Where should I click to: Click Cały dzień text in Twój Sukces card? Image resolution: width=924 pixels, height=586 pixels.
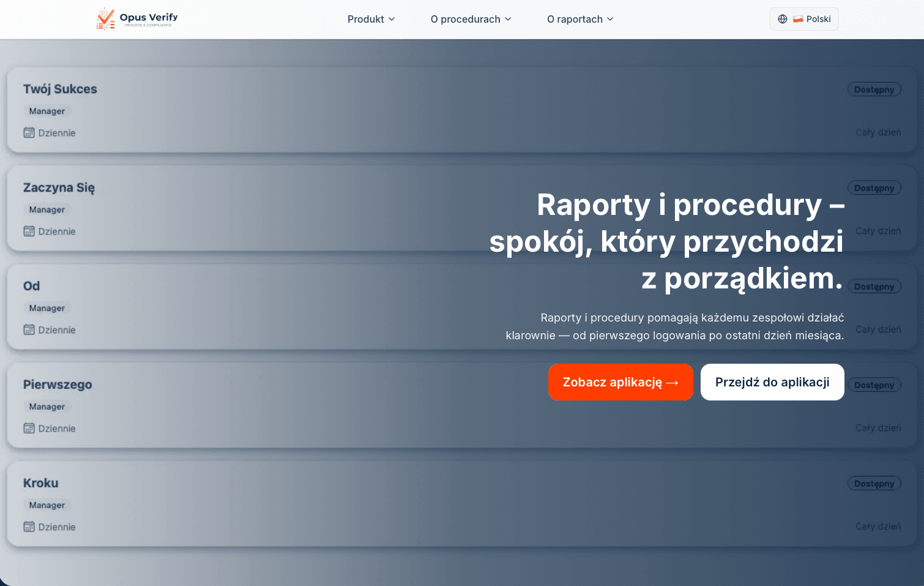pos(878,132)
